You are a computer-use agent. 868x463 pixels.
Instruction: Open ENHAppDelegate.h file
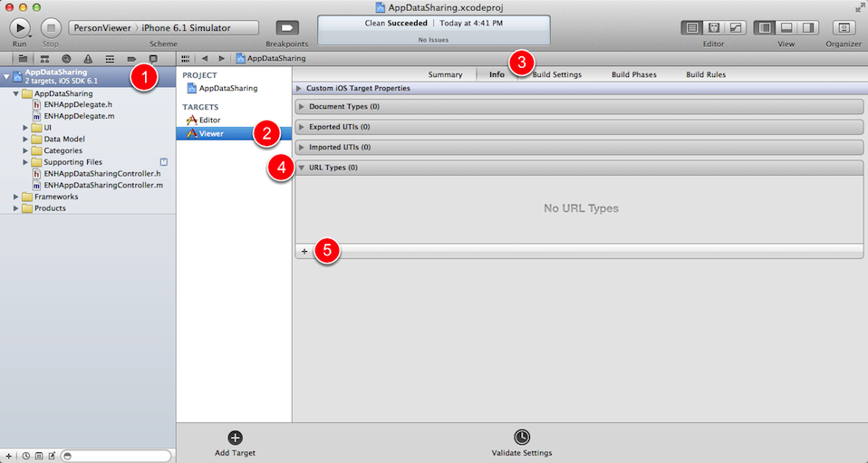(72, 104)
